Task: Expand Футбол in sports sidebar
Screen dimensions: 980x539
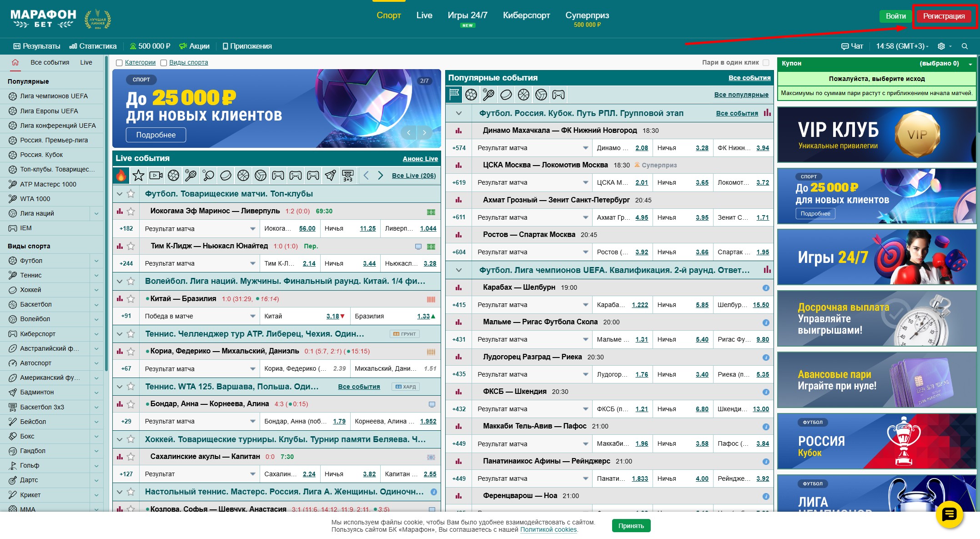Action: [96, 261]
